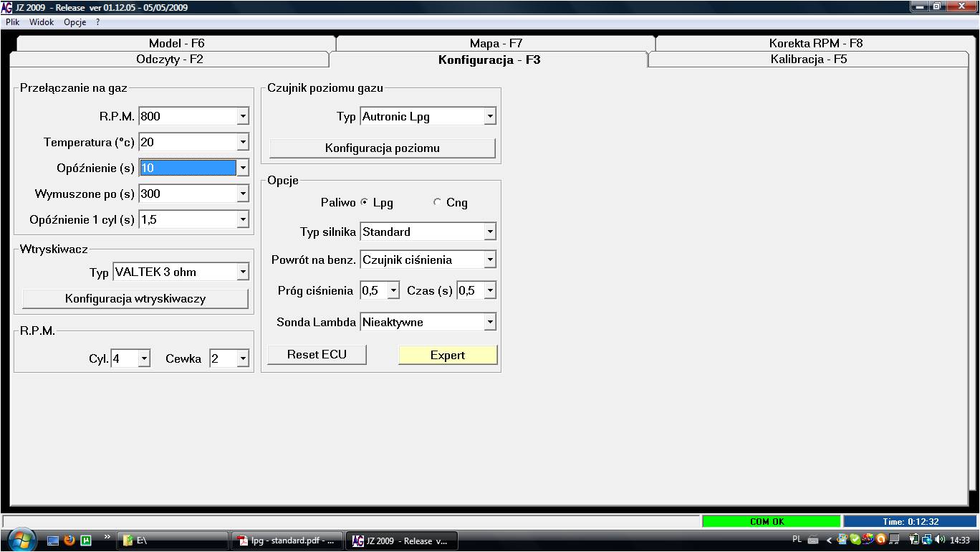The image size is (980, 552).
Task: Switch to the Model - F6 tab
Action: [x=176, y=43]
